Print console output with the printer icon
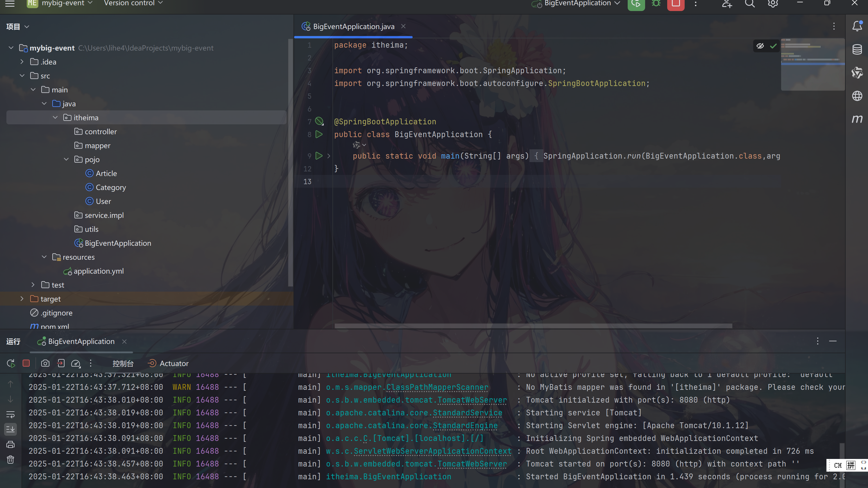This screenshot has height=488, width=868. (10, 444)
